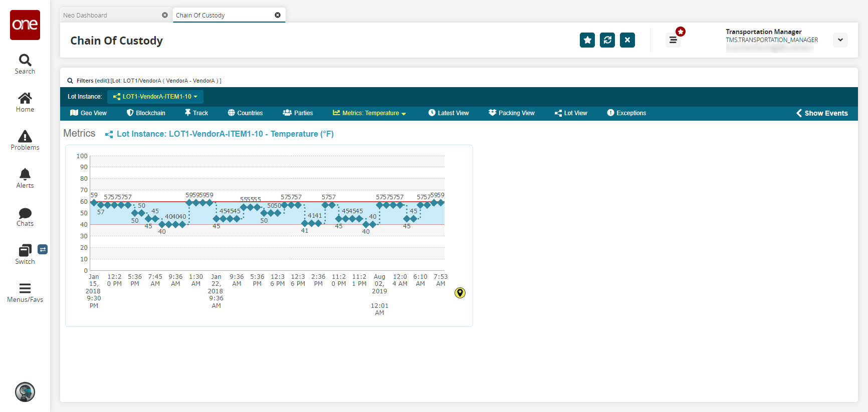Expand the LOT1-VendorA-ITEM1-10 lot instance dropdown
The width and height of the screenshot is (868, 412).
(155, 97)
